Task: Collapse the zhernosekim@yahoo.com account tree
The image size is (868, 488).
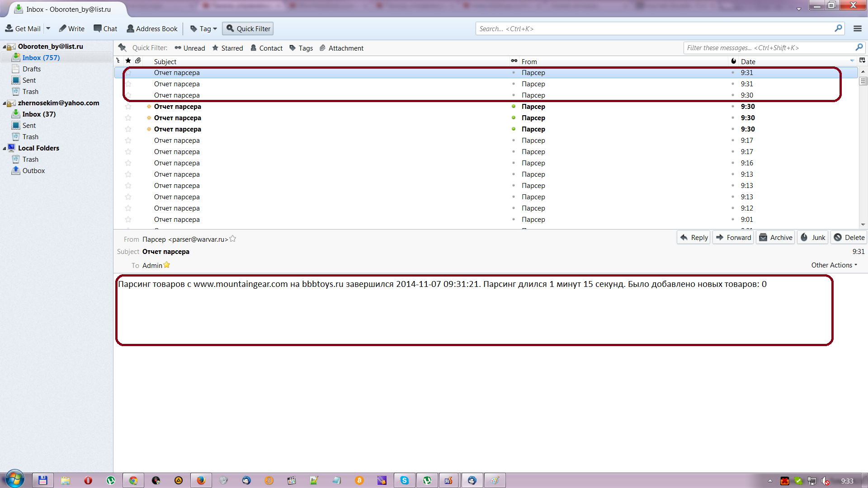Action: tap(5, 103)
